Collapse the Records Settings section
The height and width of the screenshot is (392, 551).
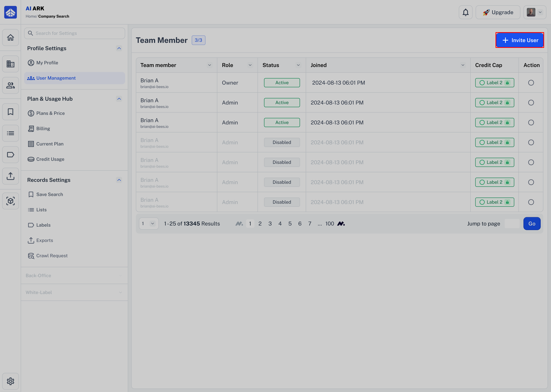click(x=119, y=180)
